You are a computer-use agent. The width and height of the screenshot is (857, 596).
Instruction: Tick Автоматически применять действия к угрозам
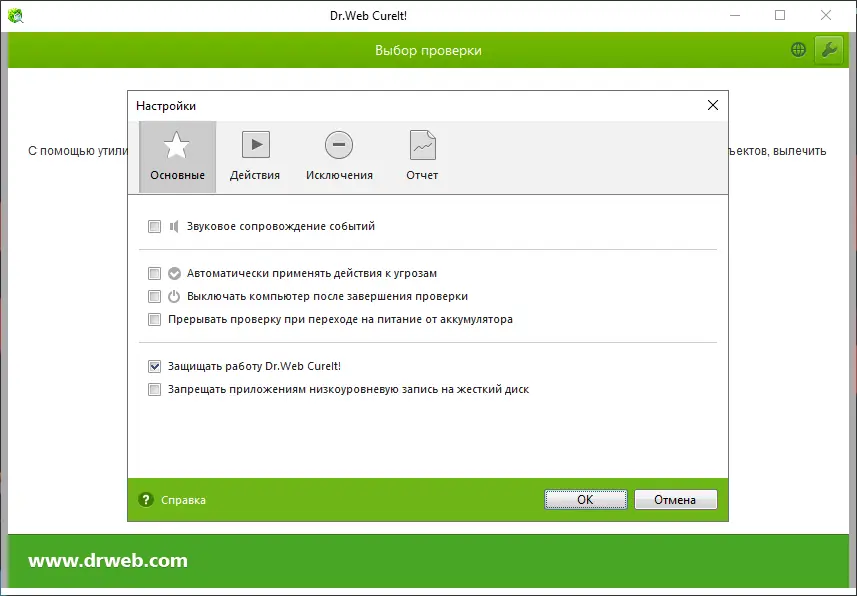point(155,273)
